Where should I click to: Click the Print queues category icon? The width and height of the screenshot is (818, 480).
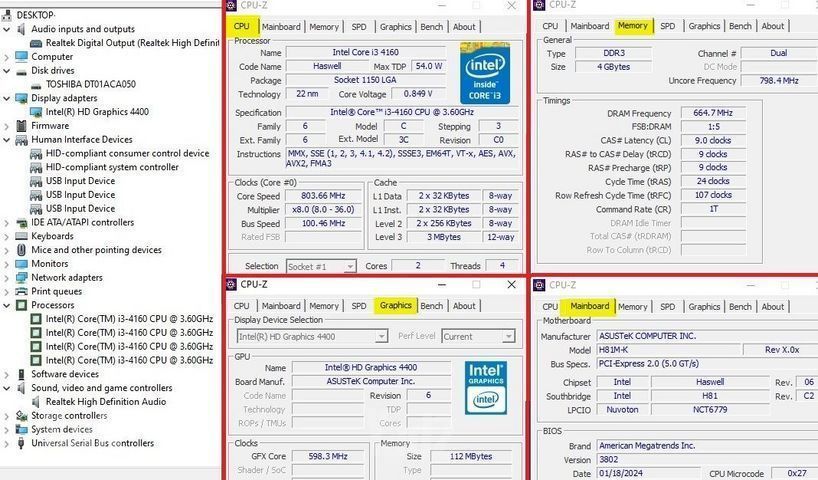21,291
